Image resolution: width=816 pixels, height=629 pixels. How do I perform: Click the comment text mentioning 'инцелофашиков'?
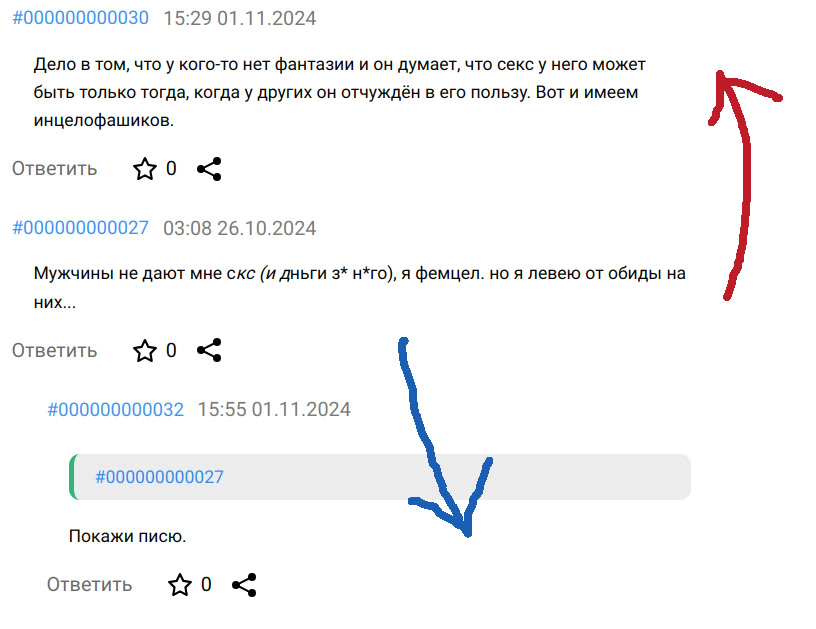point(340,93)
